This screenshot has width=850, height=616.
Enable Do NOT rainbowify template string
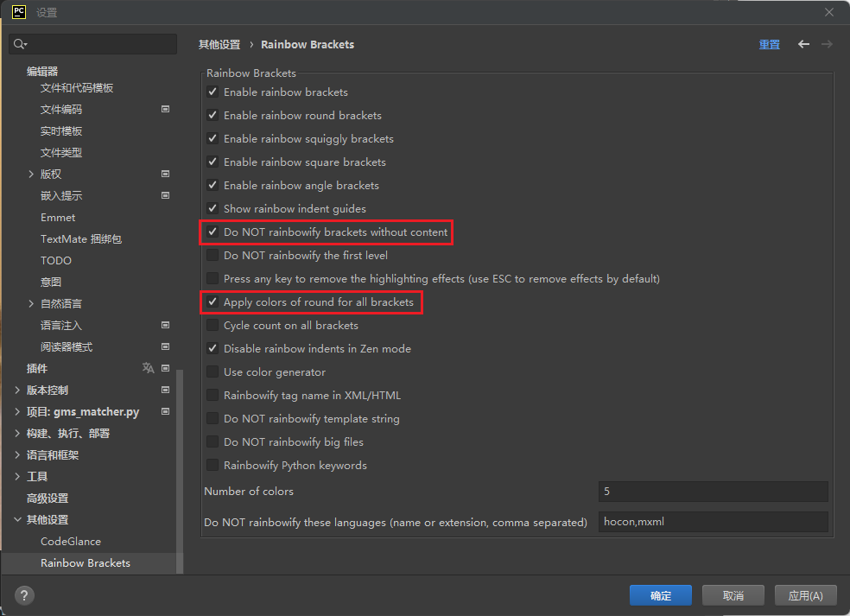[x=212, y=418]
